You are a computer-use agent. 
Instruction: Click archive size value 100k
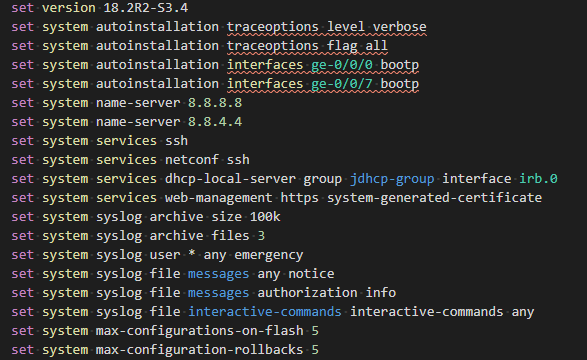[x=265, y=217]
